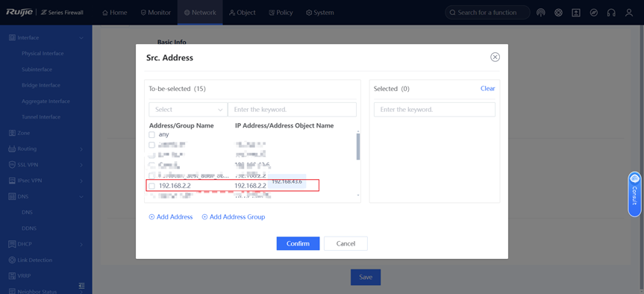Open the Select dropdown in To-be-selected
This screenshot has height=294, width=644.
188,110
